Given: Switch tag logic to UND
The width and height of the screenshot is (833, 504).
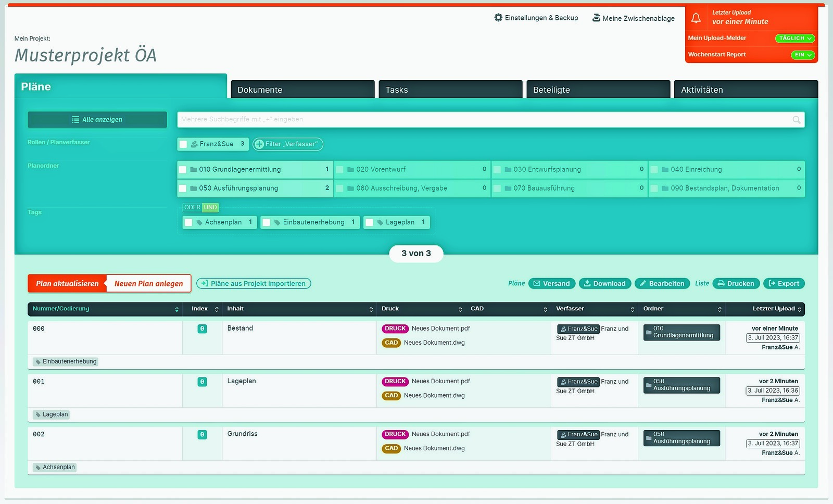Looking at the screenshot, I should click(210, 207).
